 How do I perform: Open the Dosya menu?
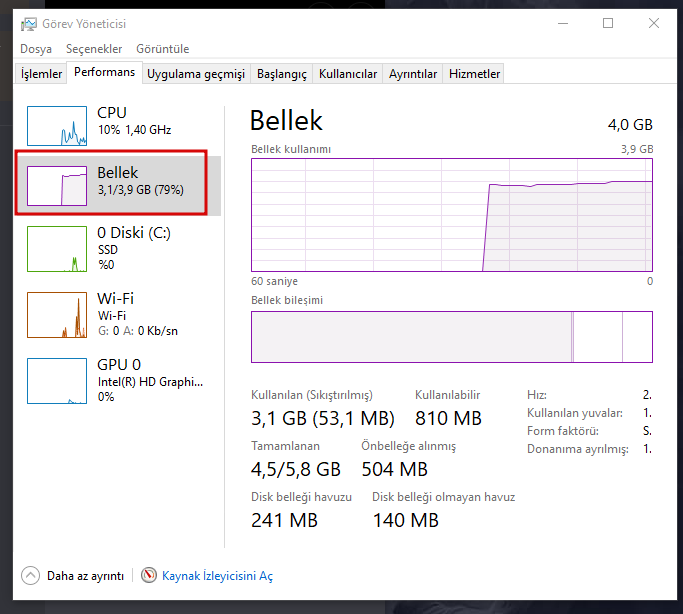coord(36,49)
